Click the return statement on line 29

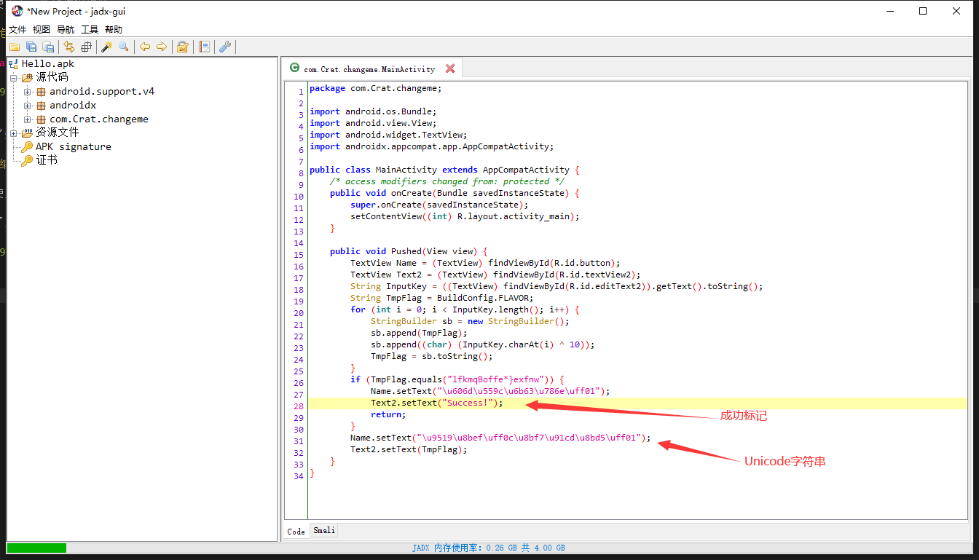click(x=388, y=414)
